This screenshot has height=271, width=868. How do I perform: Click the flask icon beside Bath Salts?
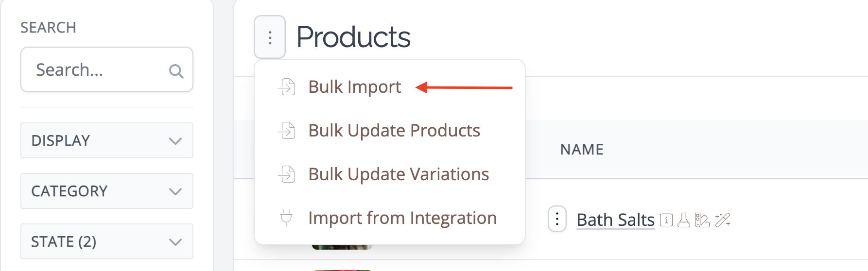tap(684, 220)
